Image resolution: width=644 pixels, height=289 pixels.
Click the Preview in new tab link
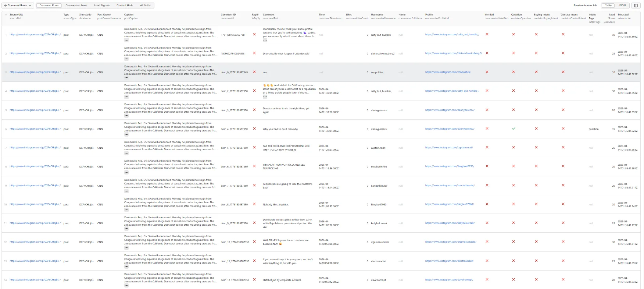click(585, 6)
